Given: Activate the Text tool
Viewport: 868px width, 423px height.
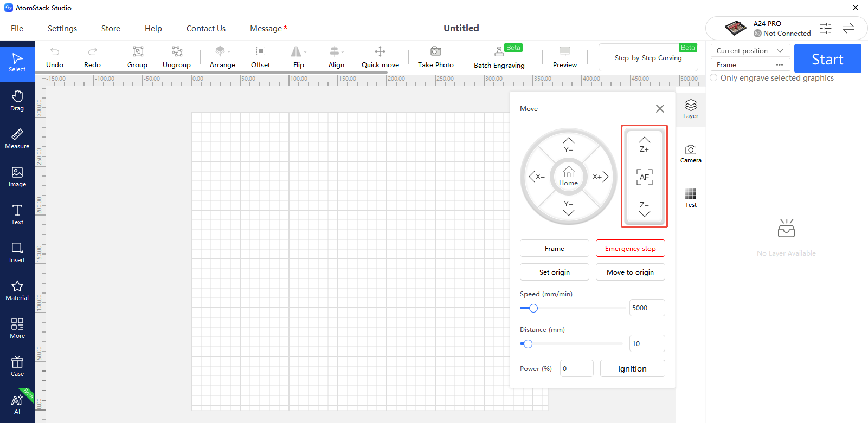Looking at the screenshot, I should 17,214.
